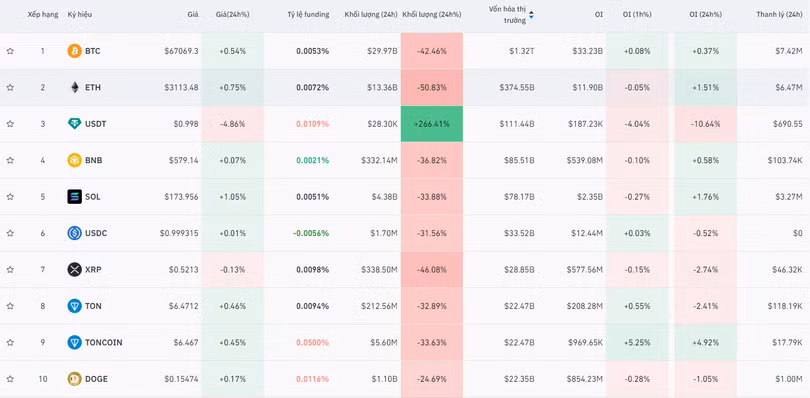Open the ETH symbol link
This screenshot has height=398, width=810.
pos(93,87)
